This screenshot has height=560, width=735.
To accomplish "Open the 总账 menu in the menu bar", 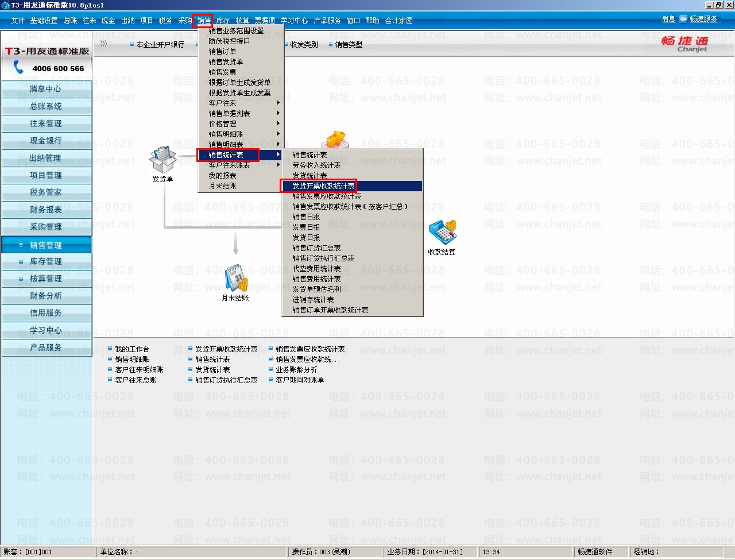I will (71, 21).
